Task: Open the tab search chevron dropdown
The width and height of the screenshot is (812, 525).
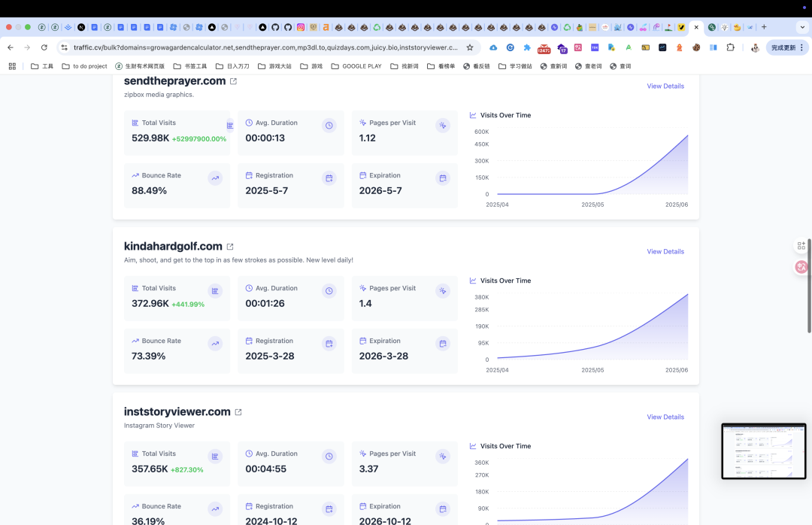Action: [x=802, y=28]
